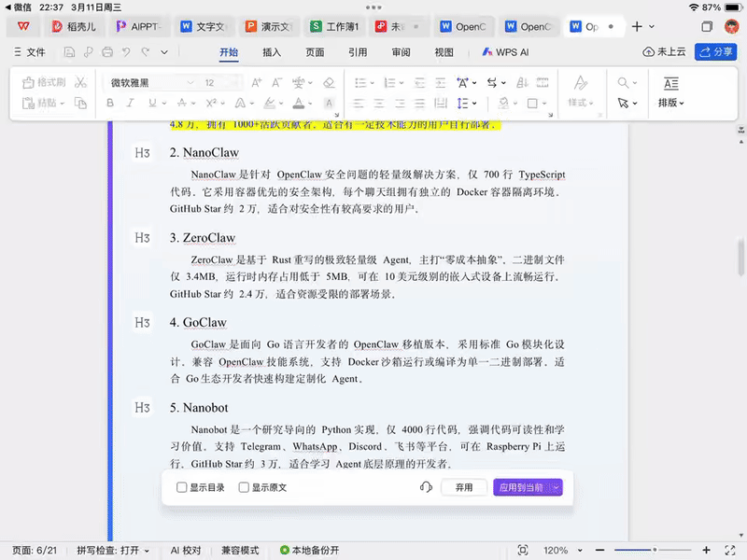This screenshot has width=747, height=560.
Task: Check the 显示原文 checkbox
Action: tap(244, 487)
